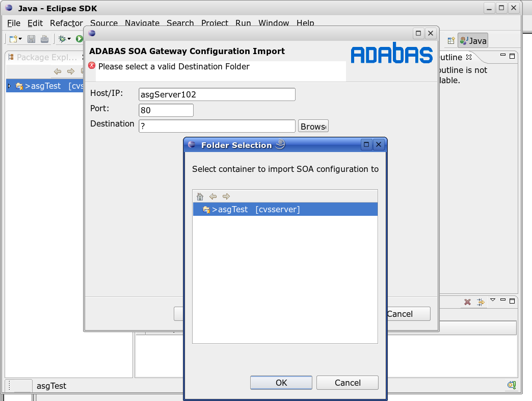Click the Home icon in Folder Selection
The height and width of the screenshot is (401, 532).
tap(200, 196)
